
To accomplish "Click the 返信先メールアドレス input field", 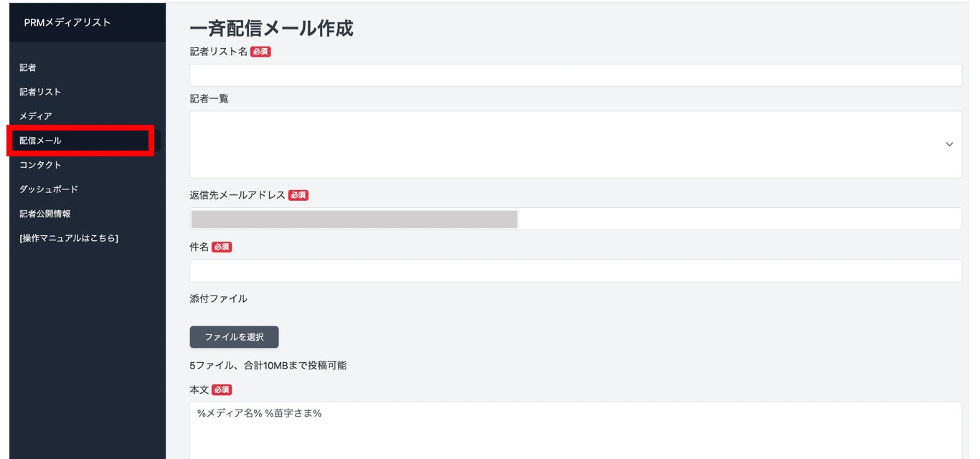I will 739,219.
